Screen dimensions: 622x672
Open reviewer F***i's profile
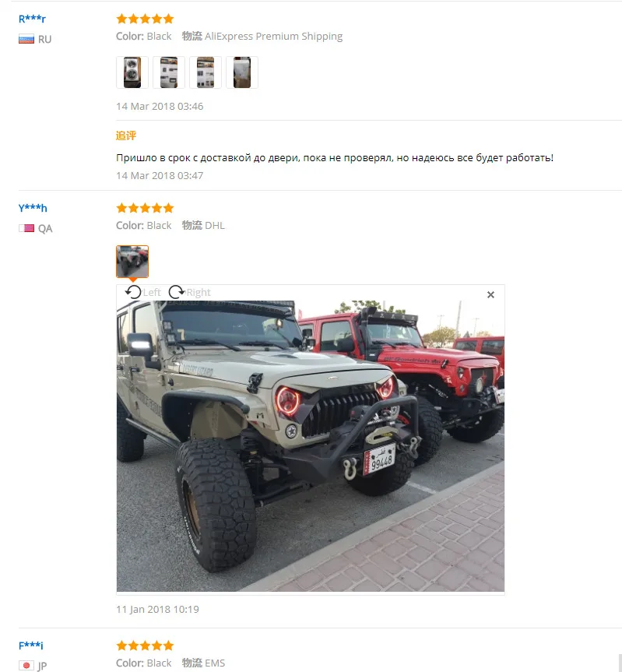pos(31,646)
